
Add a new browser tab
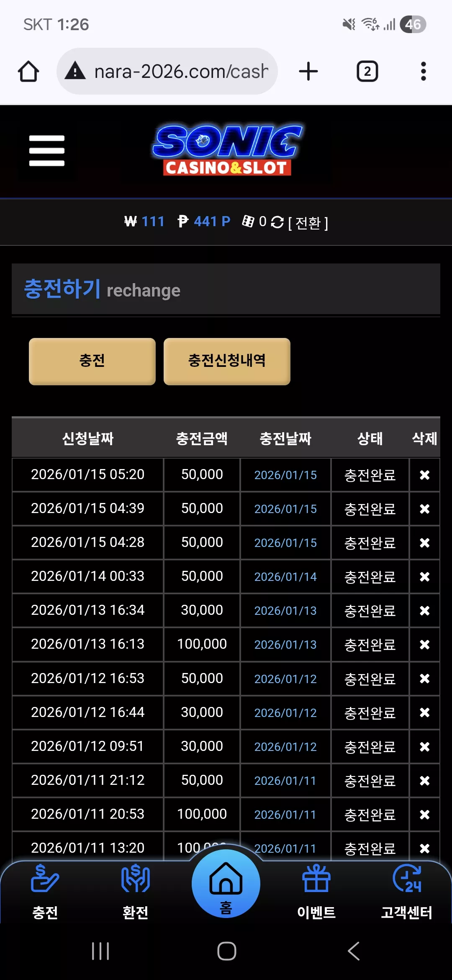click(308, 71)
